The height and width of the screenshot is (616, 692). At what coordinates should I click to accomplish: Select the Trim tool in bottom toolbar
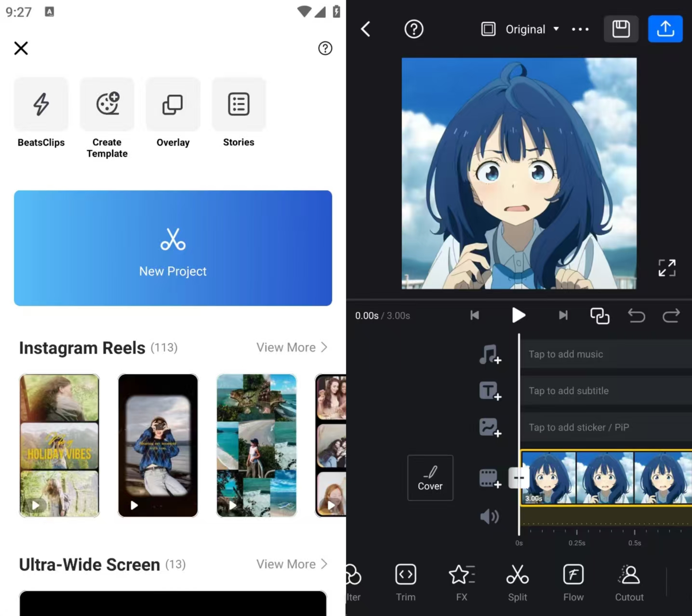click(405, 582)
